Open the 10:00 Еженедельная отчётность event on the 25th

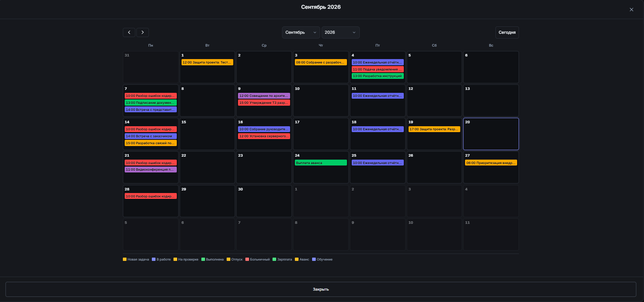(377, 163)
